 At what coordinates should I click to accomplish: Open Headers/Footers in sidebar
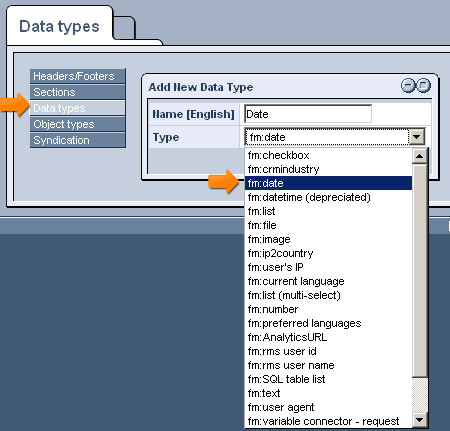tap(78, 76)
